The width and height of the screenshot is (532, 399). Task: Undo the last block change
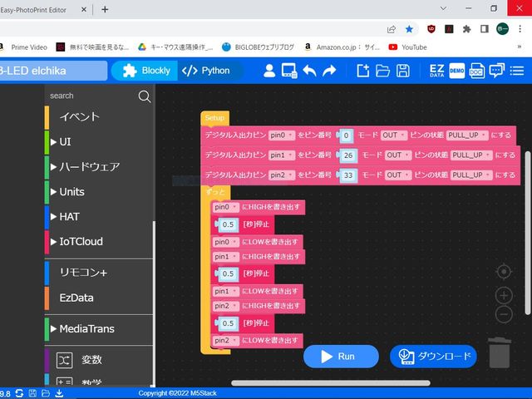pyautogui.click(x=309, y=71)
